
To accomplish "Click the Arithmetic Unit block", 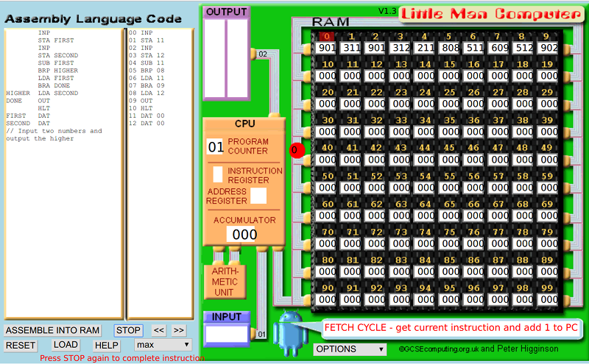I will [x=225, y=282].
